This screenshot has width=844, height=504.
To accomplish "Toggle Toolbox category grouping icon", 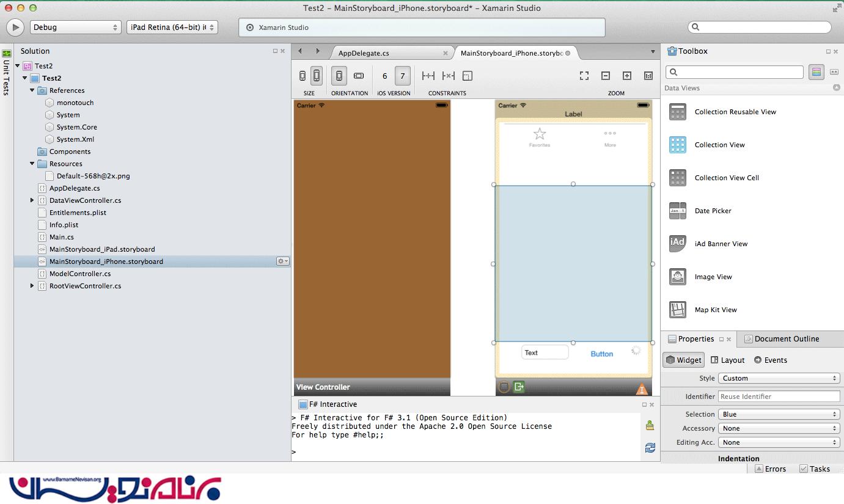I will coord(816,72).
